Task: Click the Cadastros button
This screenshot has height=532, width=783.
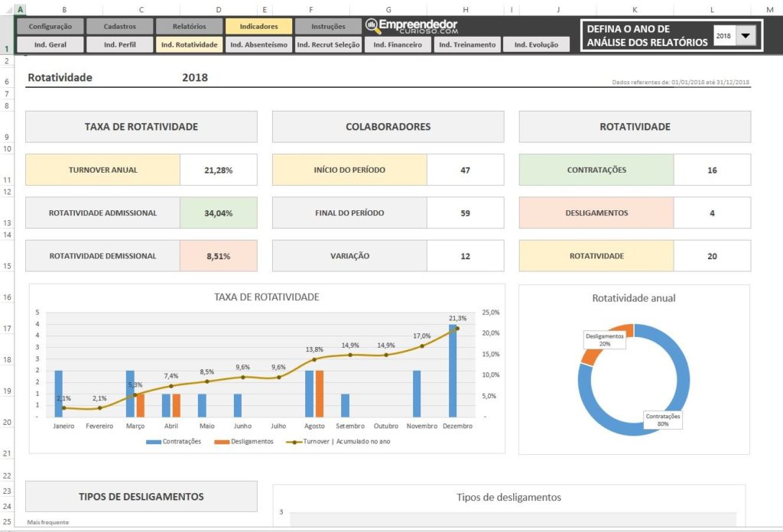Action: [120, 26]
